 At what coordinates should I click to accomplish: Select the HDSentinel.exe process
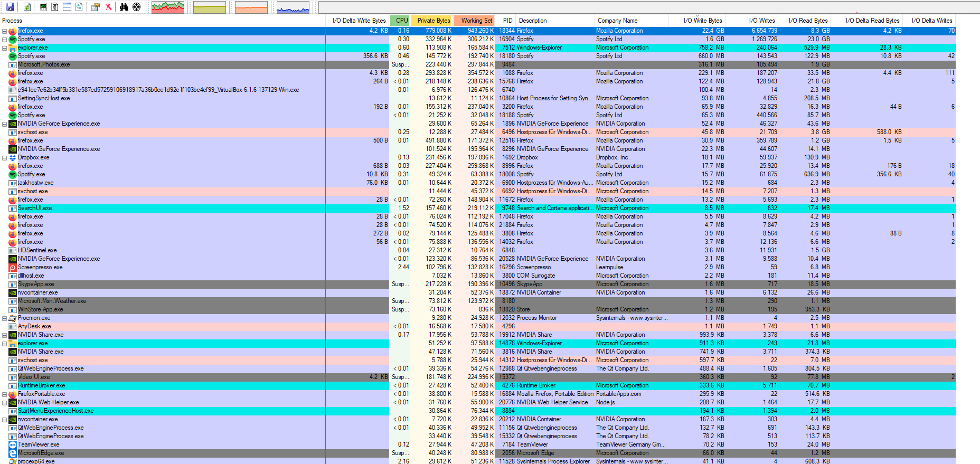click(478, 251)
